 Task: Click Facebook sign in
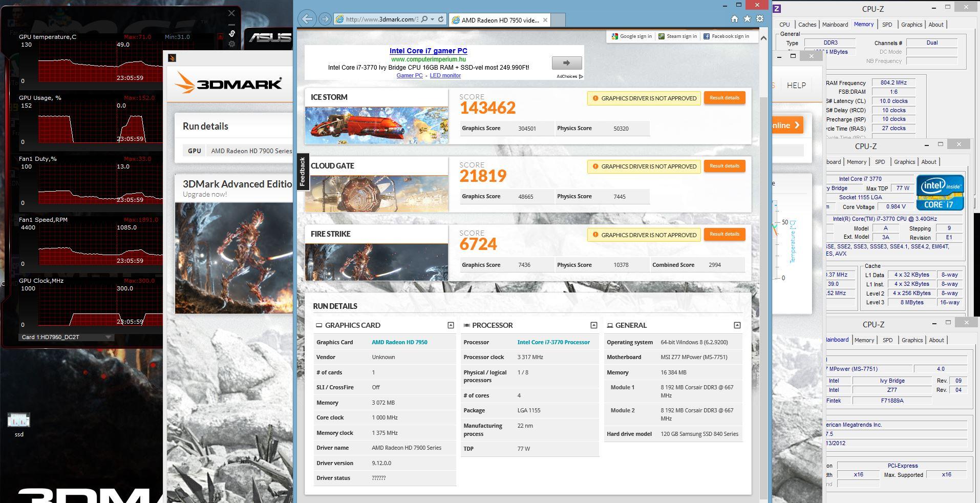pos(726,36)
